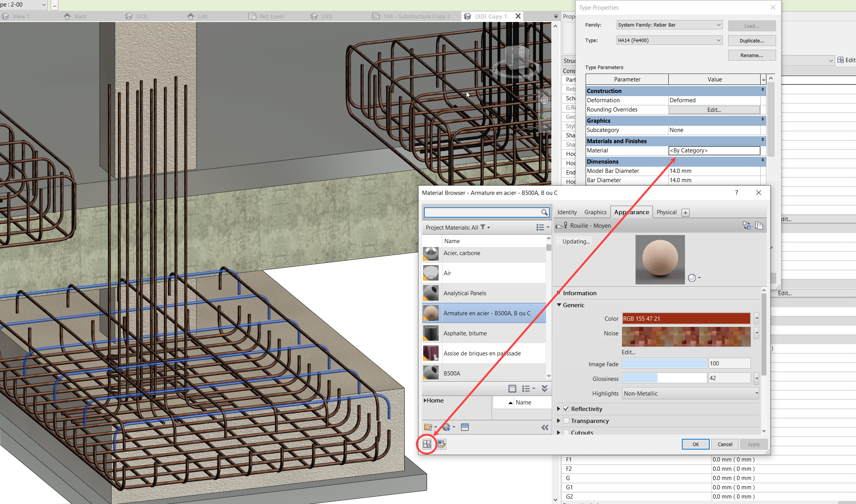Open the Highlights Non-Metallic dropdown
856x504 pixels.
click(x=690, y=393)
